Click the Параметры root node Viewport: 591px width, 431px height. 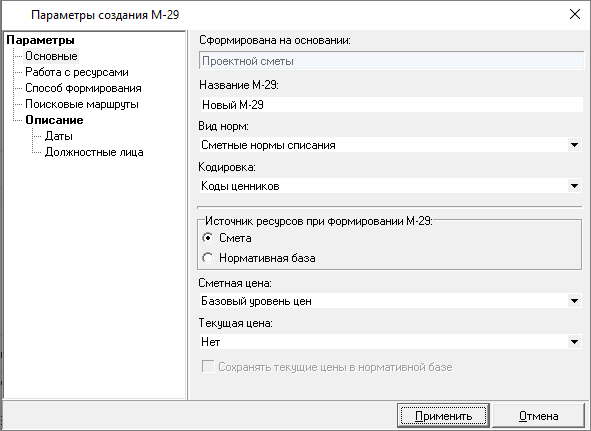tap(40, 40)
